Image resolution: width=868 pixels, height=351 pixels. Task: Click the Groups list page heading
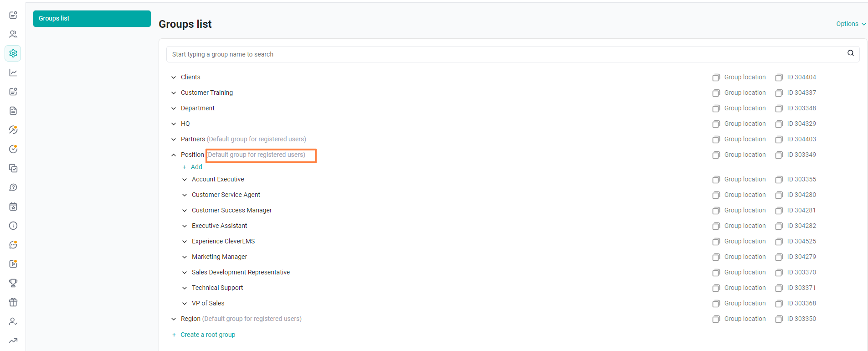pyautogui.click(x=185, y=24)
